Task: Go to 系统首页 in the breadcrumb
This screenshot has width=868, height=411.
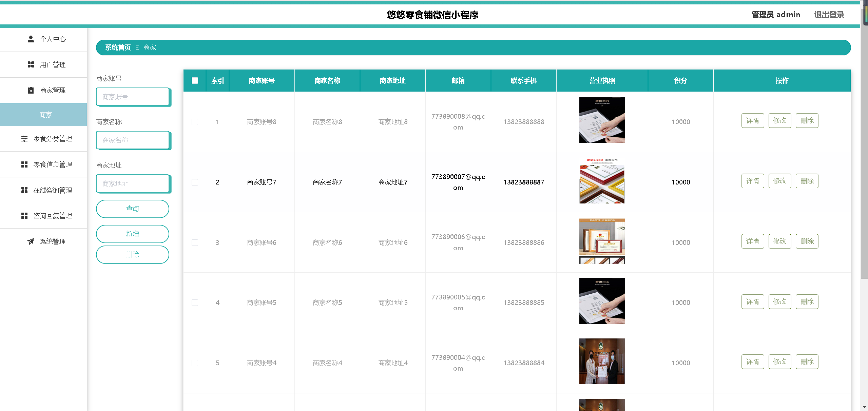Action: click(118, 47)
